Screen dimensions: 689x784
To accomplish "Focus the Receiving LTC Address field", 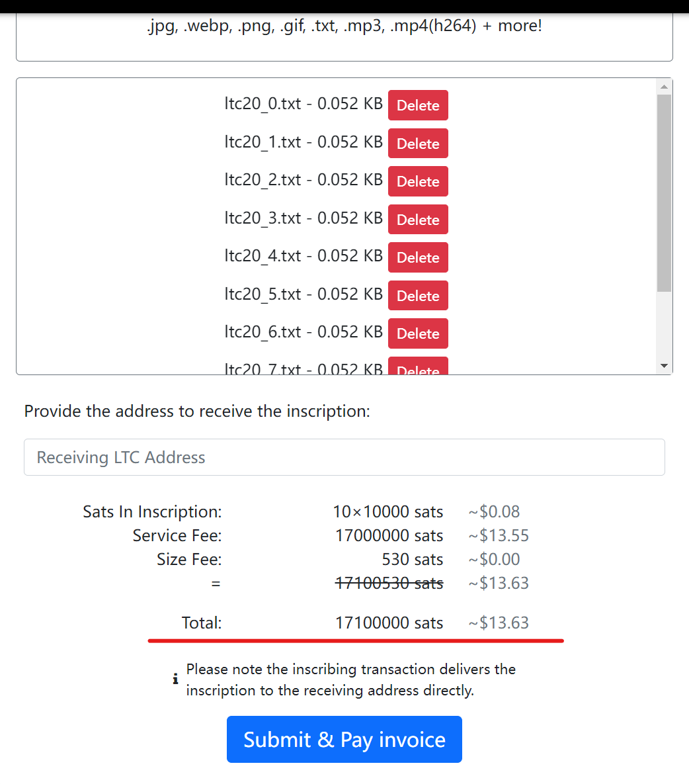I will coord(344,457).
